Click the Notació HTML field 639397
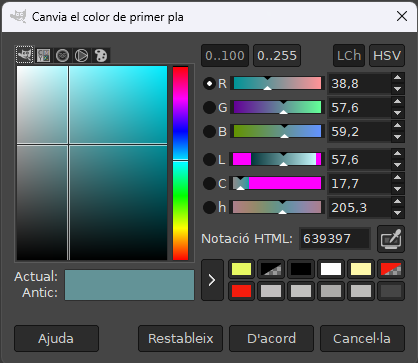The height and width of the screenshot is (363, 418). (335, 239)
